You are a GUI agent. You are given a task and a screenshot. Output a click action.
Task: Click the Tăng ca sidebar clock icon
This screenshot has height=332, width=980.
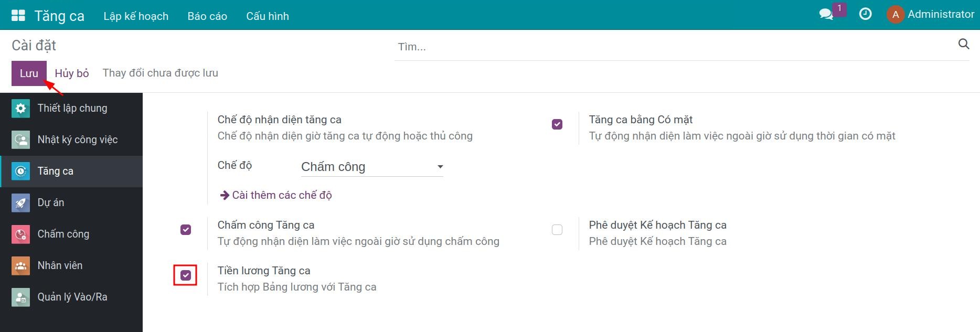pyautogui.click(x=20, y=172)
